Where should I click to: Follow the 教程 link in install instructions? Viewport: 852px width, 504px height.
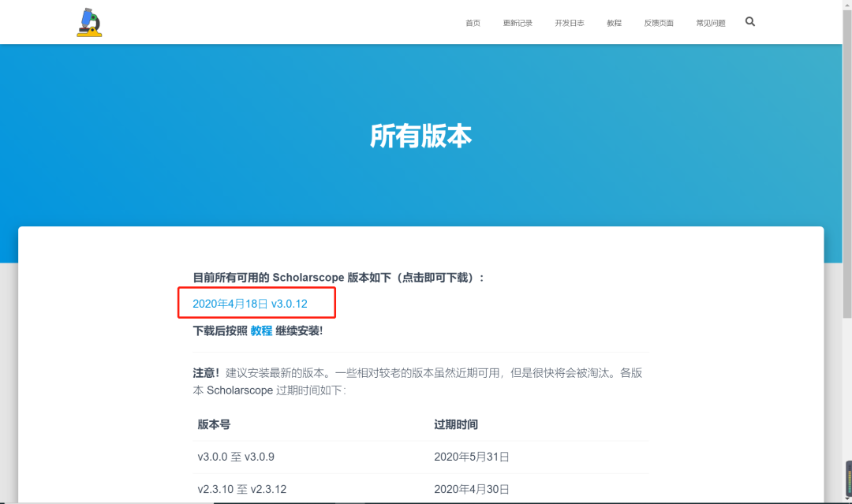(x=261, y=330)
